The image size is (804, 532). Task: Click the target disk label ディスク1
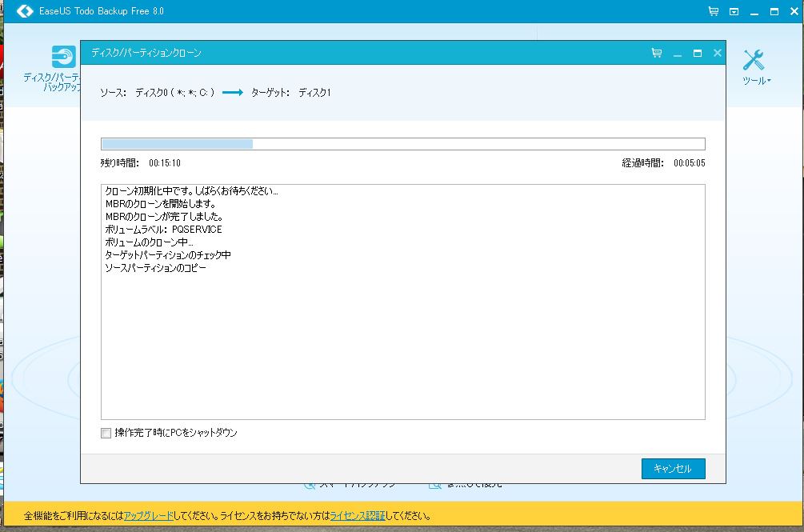pos(315,93)
